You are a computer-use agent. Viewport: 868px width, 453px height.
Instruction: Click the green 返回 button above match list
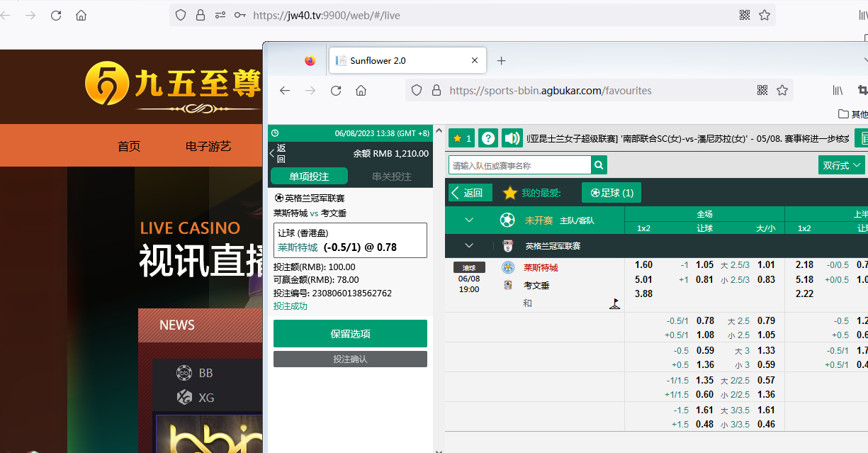tap(470, 193)
